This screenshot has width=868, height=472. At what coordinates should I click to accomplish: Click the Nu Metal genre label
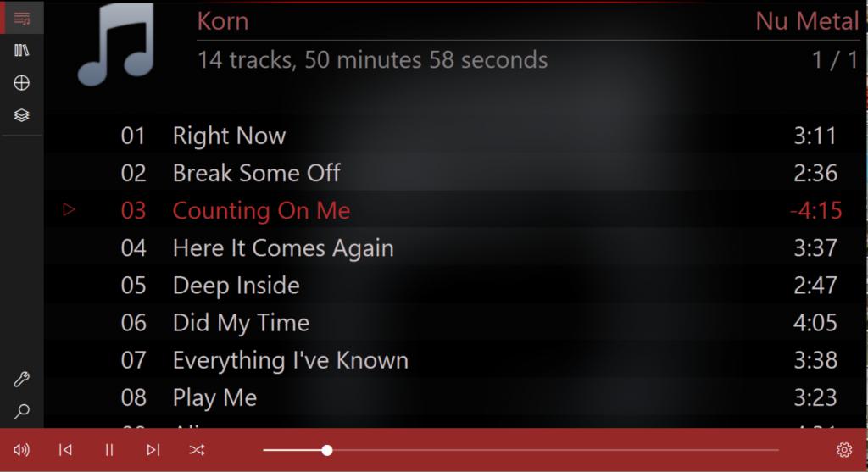coord(807,21)
